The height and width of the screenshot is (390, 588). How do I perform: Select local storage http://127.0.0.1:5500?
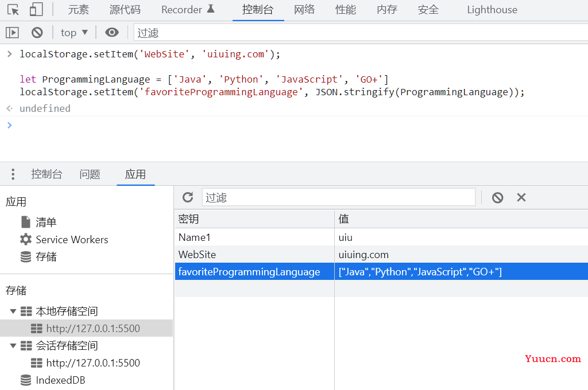coord(86,328)
